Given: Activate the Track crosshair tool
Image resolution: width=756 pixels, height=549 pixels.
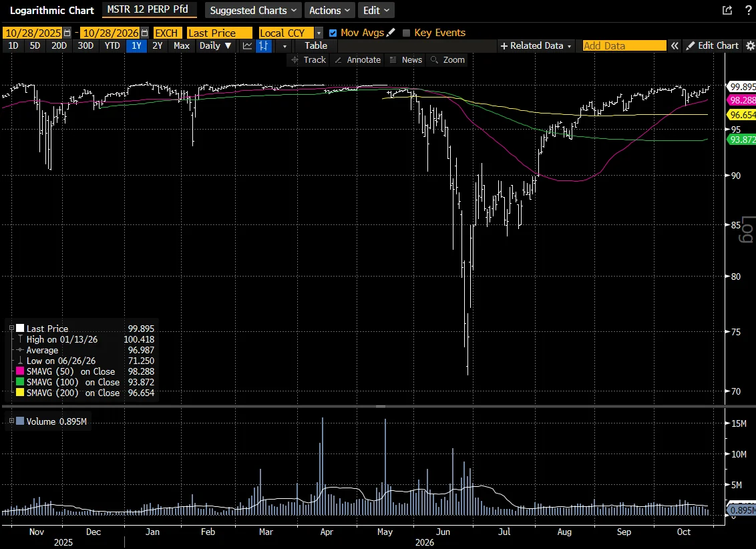Looking at the screenshot, I should 309,59.
